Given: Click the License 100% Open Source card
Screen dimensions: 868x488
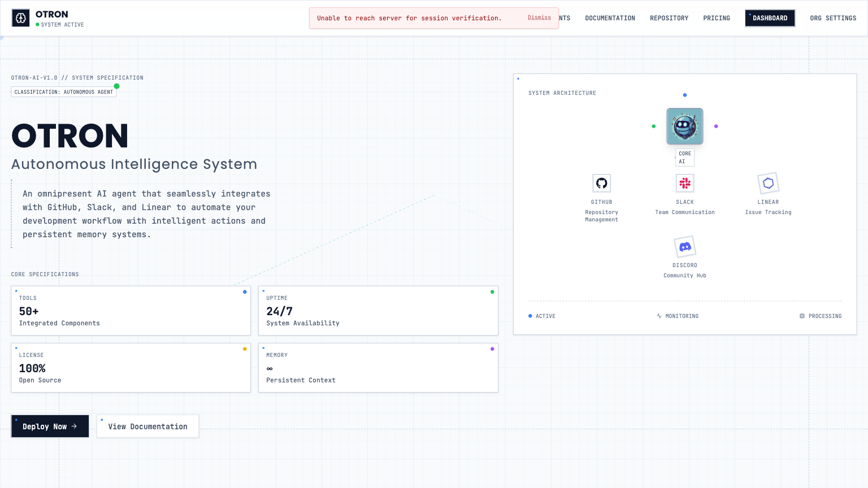Looking at the screenshot, I should (131, 368).
